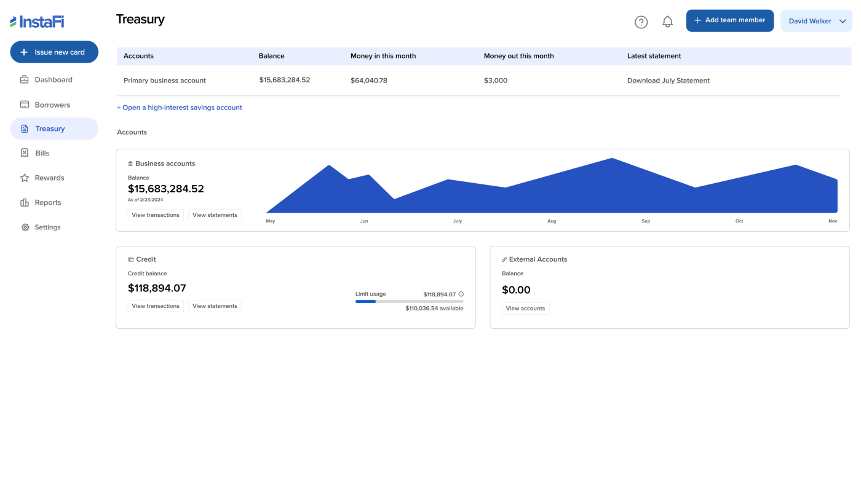
Task: Open the Treasury sidebar menu item
Action: click(x=54, y=129)
